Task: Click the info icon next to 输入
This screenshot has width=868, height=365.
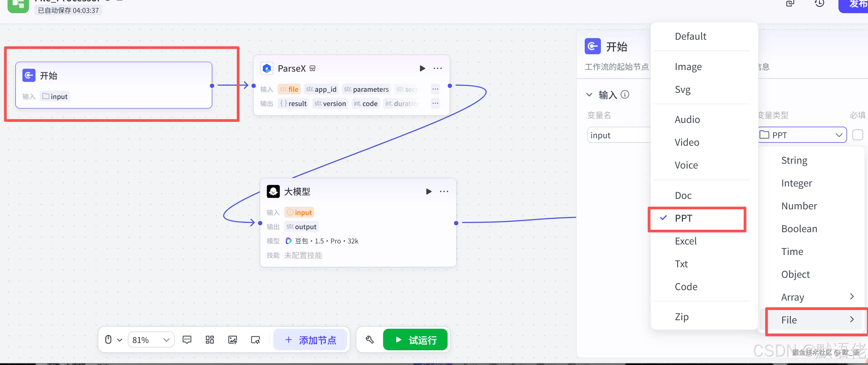Action: [x=625, y=95]
